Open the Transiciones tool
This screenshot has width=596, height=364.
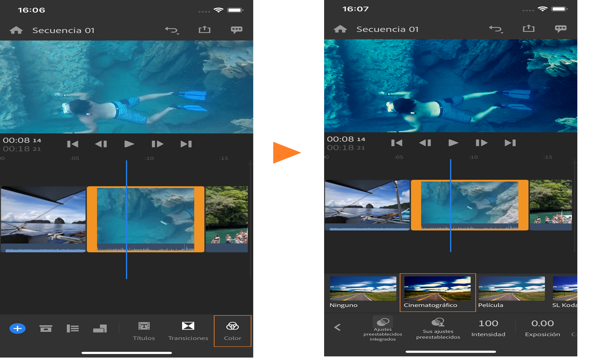(x=188, y=331)
